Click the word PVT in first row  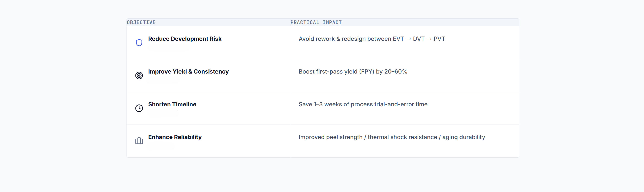coord(439,39)
